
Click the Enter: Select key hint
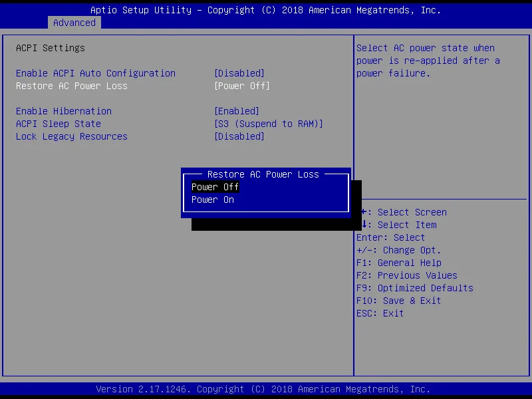click(390, 237)
